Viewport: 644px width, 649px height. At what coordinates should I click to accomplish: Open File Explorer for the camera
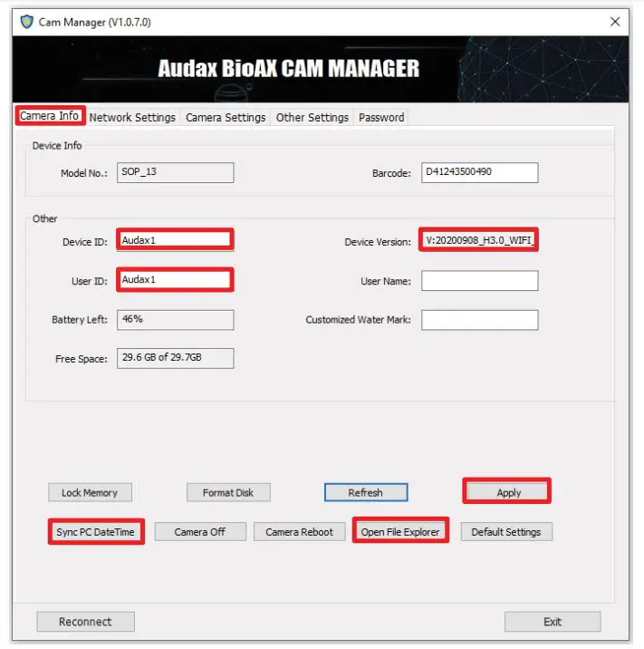click(x=400, y=531)
